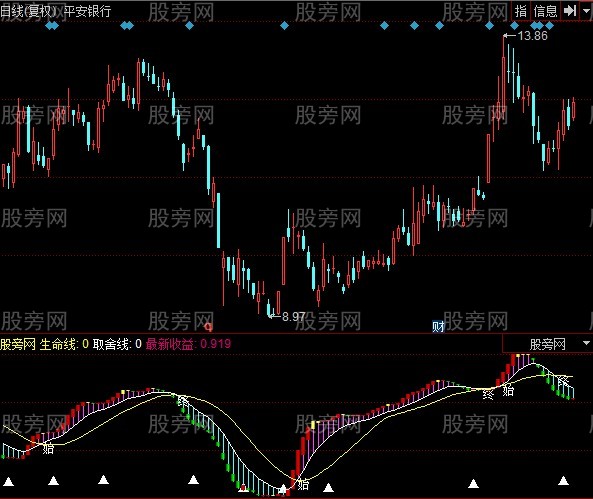Click the 指 indicator button
593x499 pixels.
click(521, 11)
